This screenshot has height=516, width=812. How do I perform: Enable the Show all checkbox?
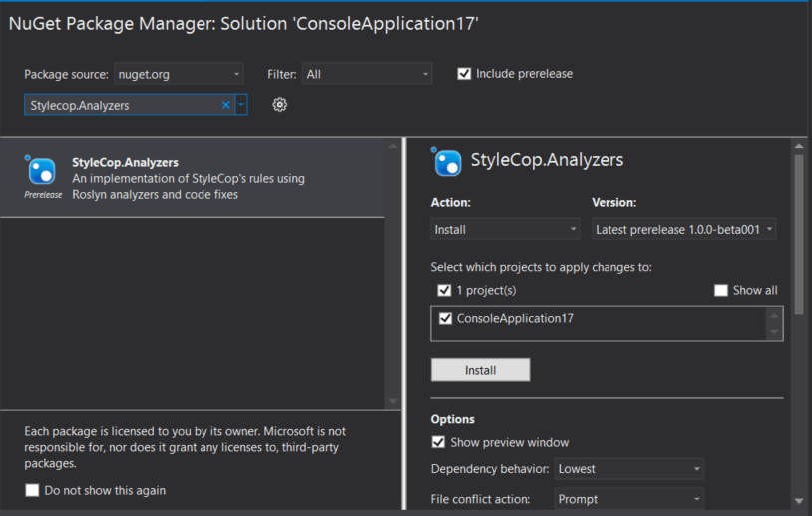(721, 290)
